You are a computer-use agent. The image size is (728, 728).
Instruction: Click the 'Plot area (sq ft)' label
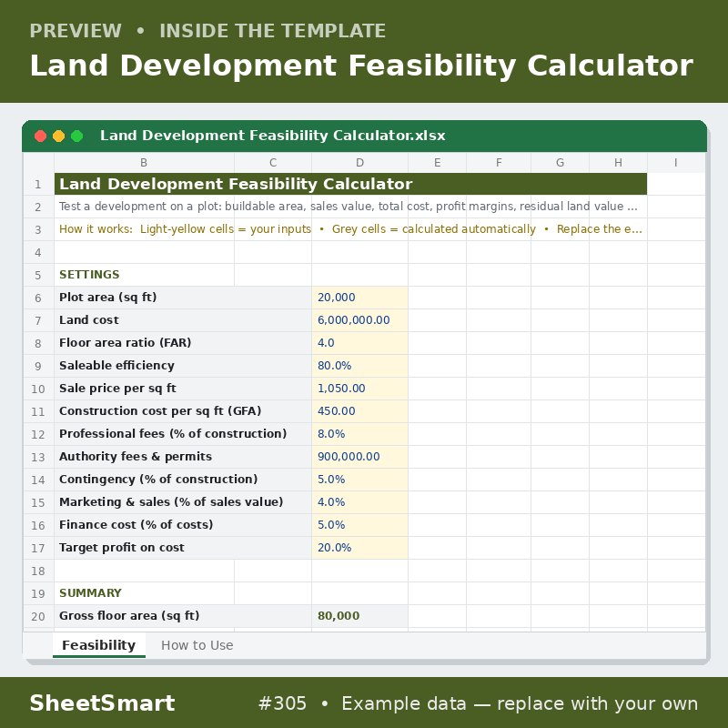[107, 298]
